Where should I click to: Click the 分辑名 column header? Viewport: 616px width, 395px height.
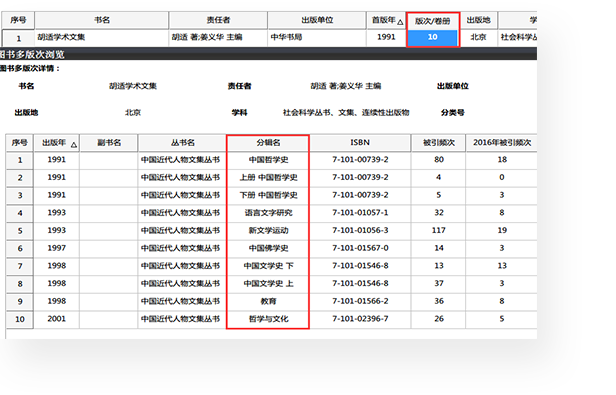[268, 143]
